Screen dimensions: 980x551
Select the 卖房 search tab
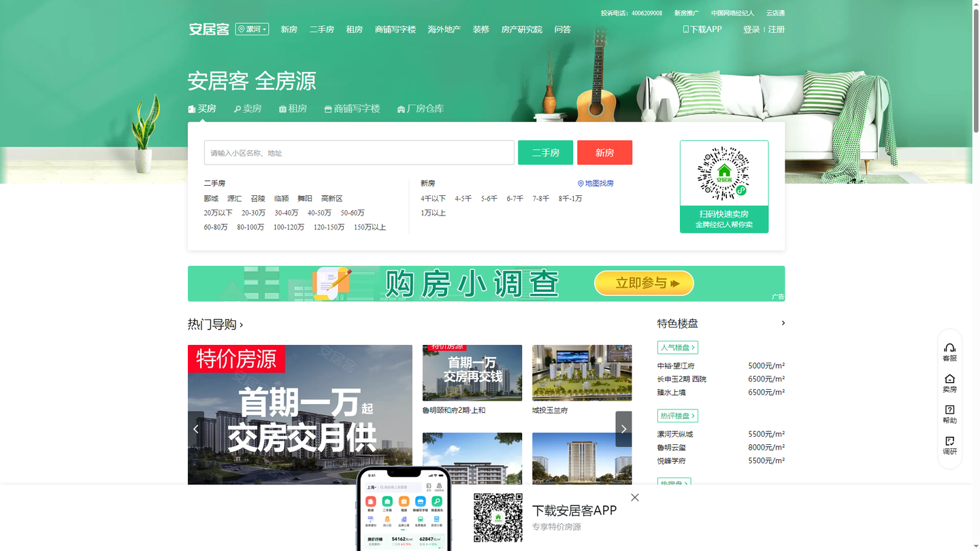pos(248,109)
